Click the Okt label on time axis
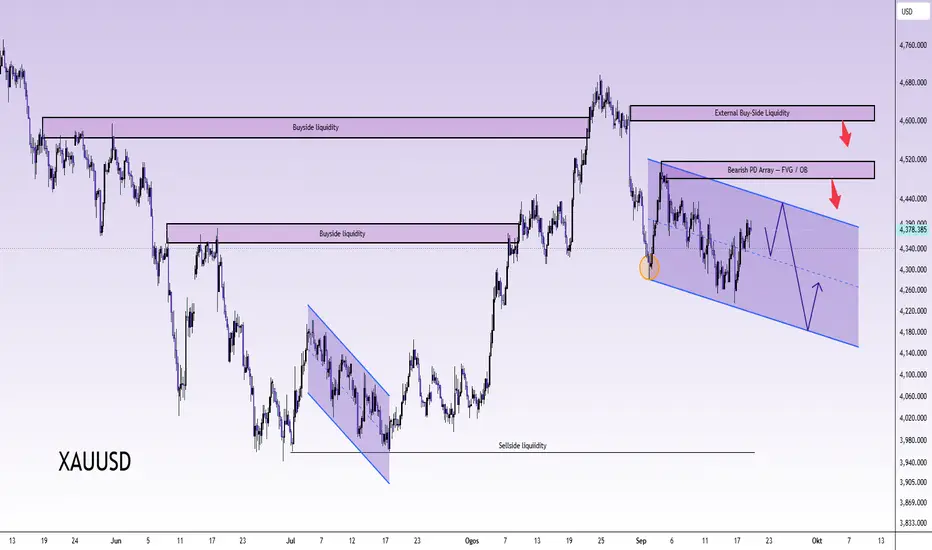 [x=817, y=540]
